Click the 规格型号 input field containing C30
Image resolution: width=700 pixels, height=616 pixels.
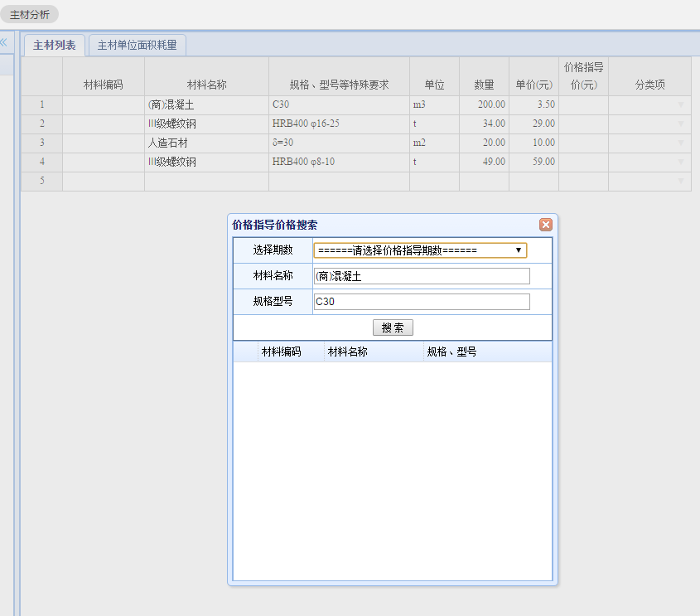[421, 302]
